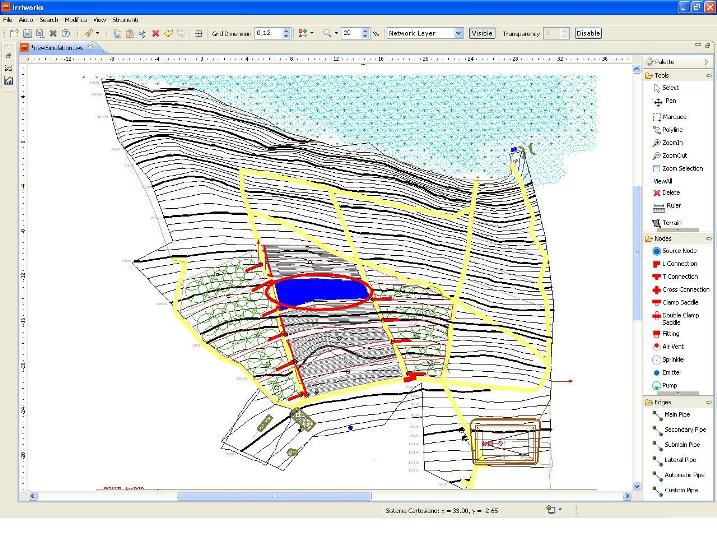
Task: Select the Polyline tool in palette
Action: pos(672,129)
